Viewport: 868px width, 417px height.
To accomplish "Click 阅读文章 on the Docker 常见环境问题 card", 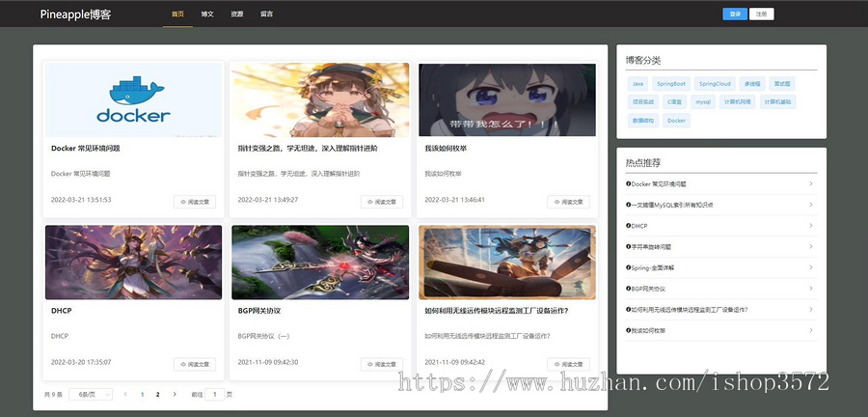I will (x=195, y=202).
